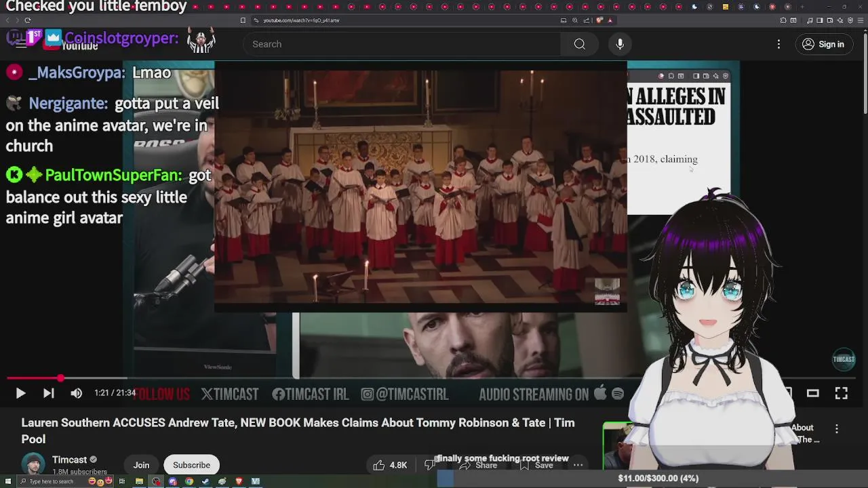
Task: Bookmark the page with the address bar bookmark icon
Action: 243,20
